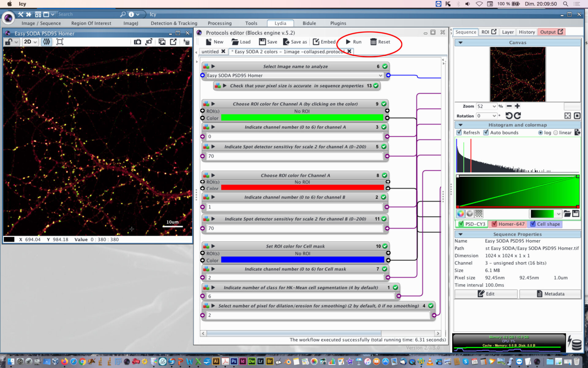This screenshot has width=588, height=368.
Task: Open Finder from the Dock
Action: [x=11, y=361]
